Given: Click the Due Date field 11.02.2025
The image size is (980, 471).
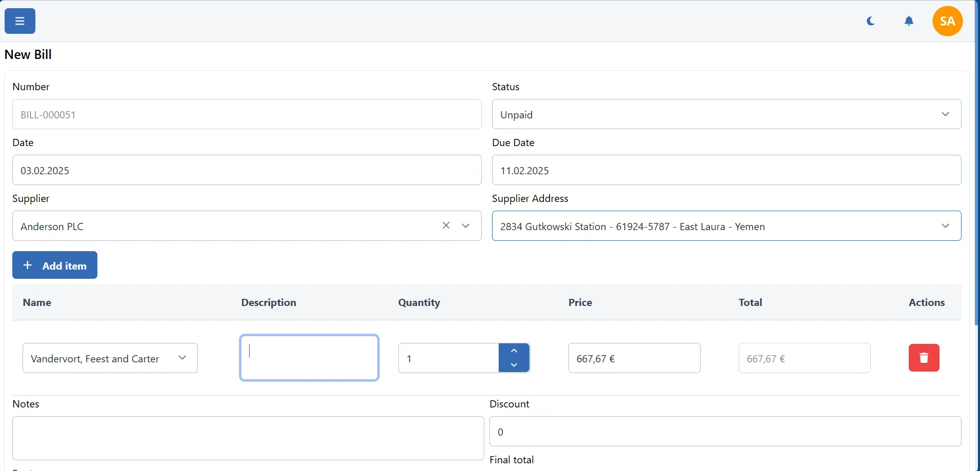Looking at the screenshot, I should pyautogui.click(x=726, y=170).
